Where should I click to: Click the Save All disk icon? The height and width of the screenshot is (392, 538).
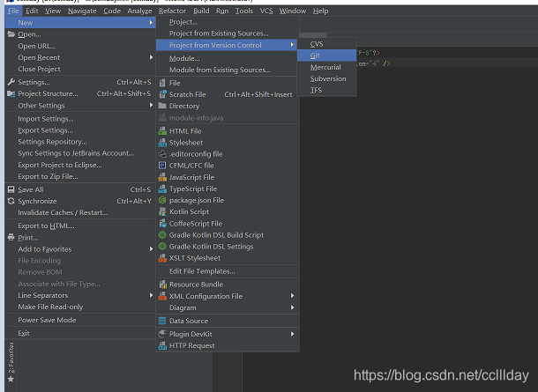coord(11,189)
